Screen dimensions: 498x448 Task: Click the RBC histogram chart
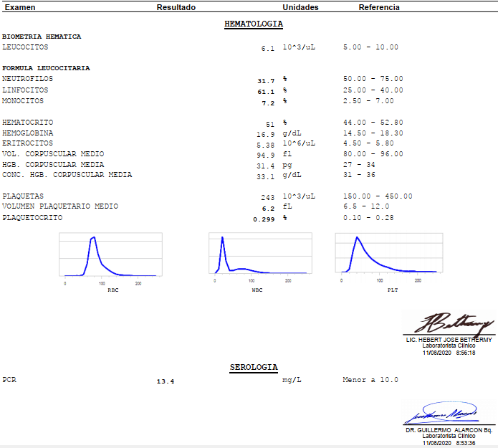coord(112,256)
